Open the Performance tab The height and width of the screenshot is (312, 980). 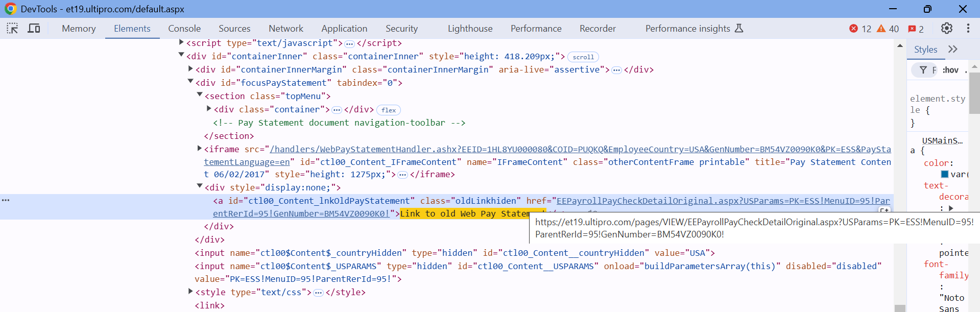click(536, 29)
